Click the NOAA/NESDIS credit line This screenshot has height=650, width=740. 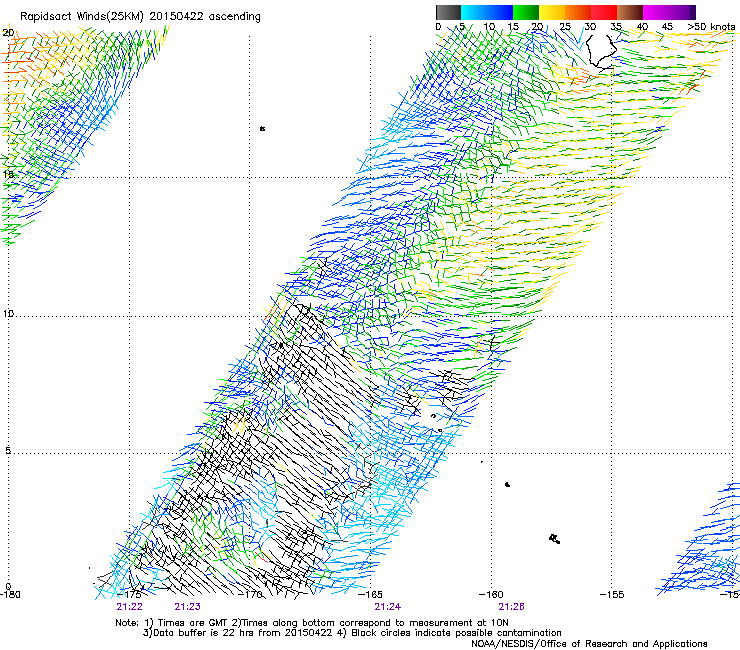click(589, 644)
